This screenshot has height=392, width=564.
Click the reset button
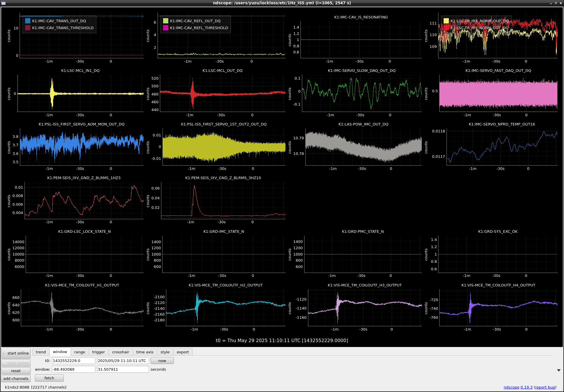[16, 371]
